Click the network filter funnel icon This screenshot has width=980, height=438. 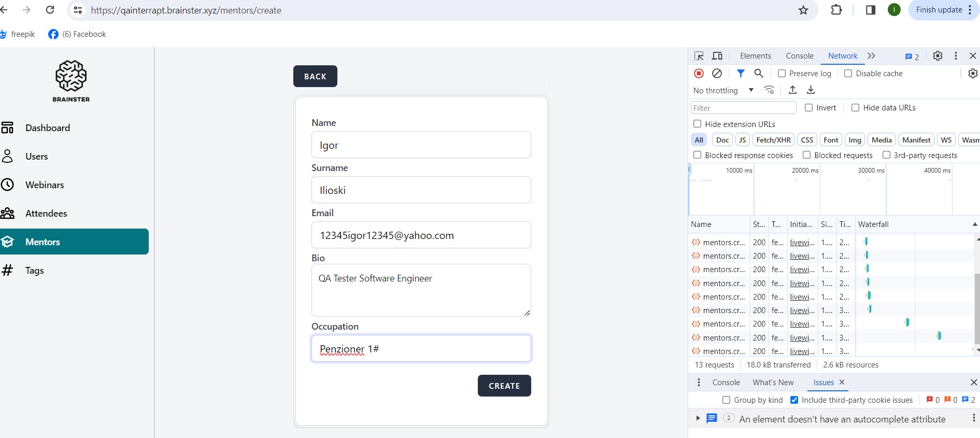[741, 74]
